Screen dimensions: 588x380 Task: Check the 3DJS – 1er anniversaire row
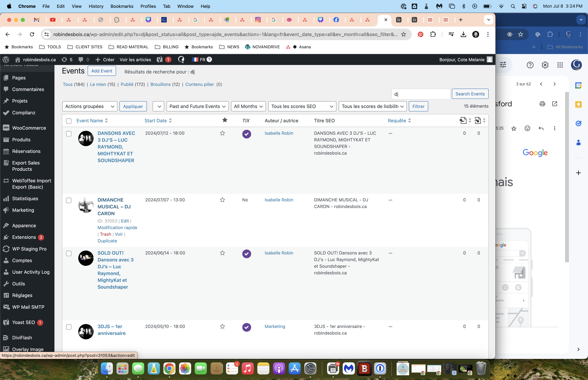coord(69,327)
